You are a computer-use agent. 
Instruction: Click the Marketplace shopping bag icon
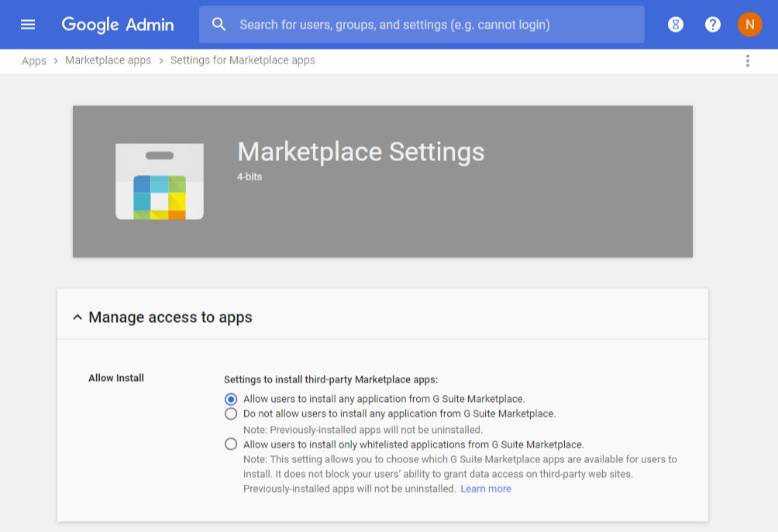(x=160, y=181)
